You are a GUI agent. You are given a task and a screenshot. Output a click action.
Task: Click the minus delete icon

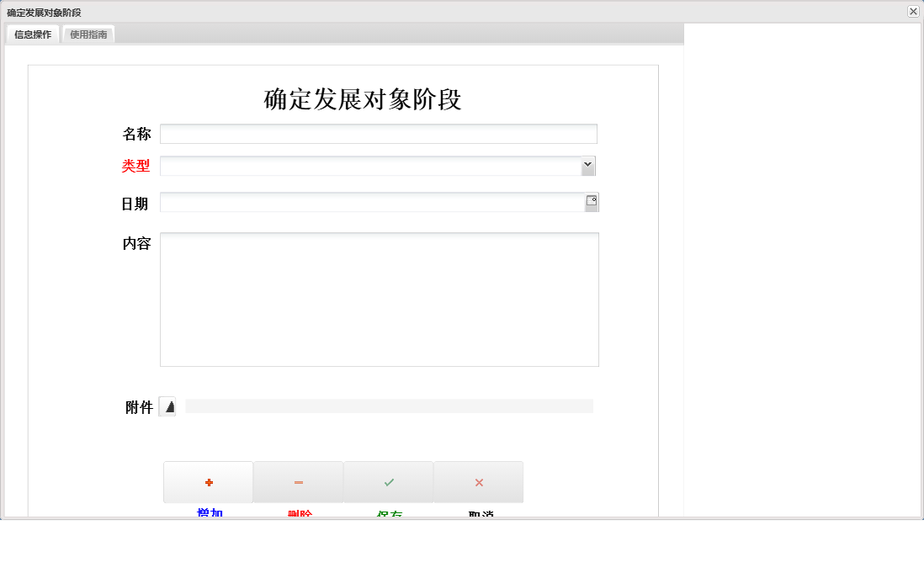click(298, 481)
